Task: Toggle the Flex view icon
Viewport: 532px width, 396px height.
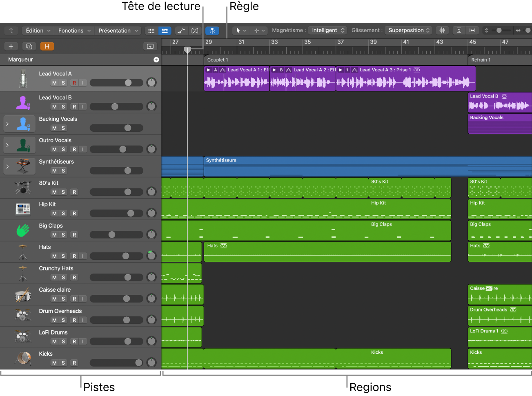Action: coord(195,31)
